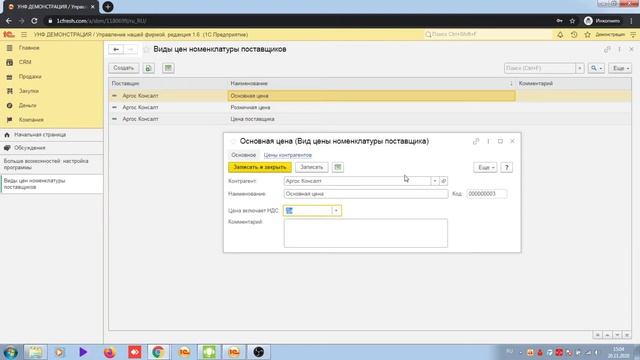
Task: Open the Windows Start button
Action: coord(10,352)
